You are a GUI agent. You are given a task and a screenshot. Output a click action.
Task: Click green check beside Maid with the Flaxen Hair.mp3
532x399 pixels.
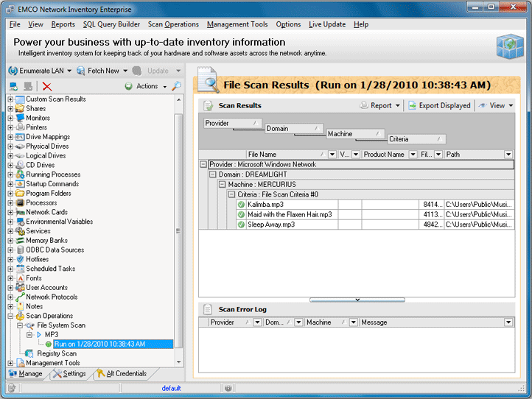tap(241, 214)
